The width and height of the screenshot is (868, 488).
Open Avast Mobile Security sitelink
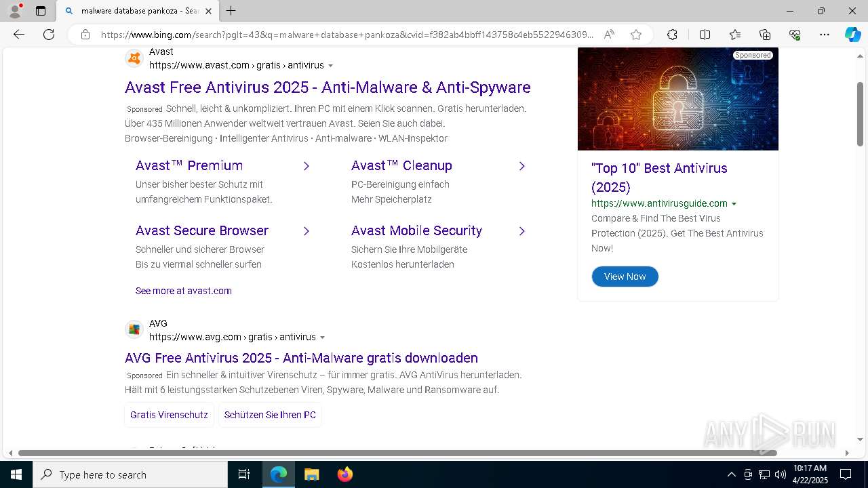416,230
